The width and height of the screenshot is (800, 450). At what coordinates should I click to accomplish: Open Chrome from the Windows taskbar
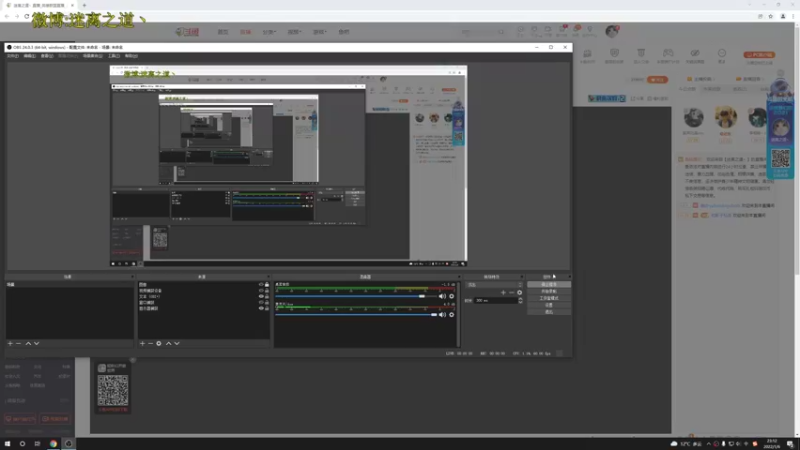pyautogui.click(x=53, y=443)
